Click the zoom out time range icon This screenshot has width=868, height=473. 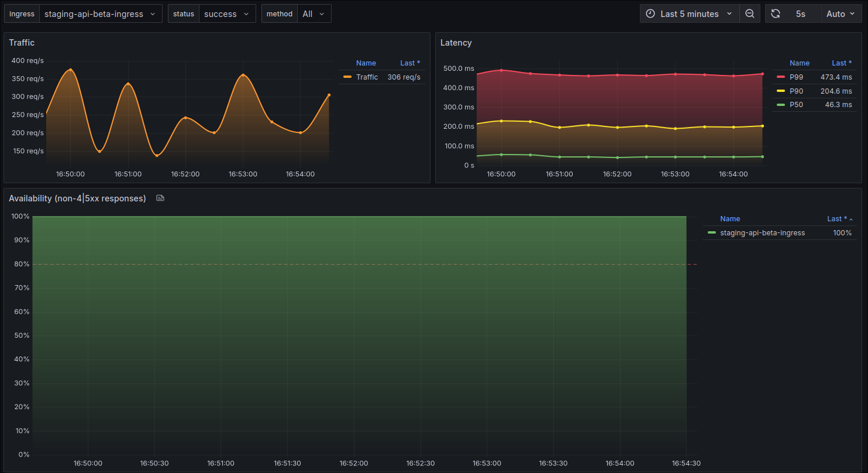point(749,14)
